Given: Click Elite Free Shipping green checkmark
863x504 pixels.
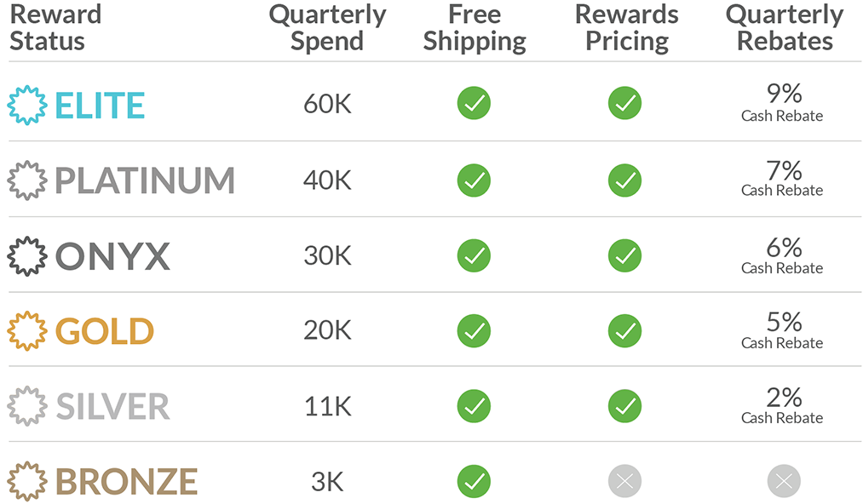Looking at the screenshot, I should pyautogui.click(x=474, y=103).
